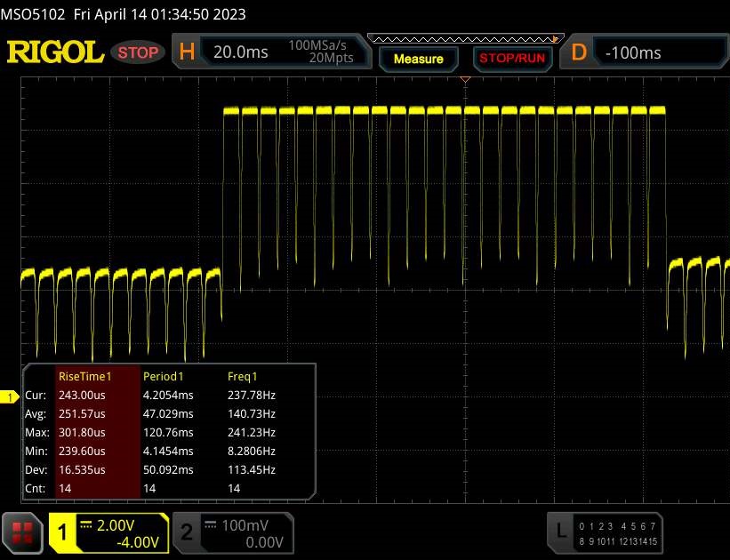The width and height of the screenshot is (730, 560).
Task: Toggle channel 1 via yellow 1 label
Action: pyautogui.click(x=62, y=532)
